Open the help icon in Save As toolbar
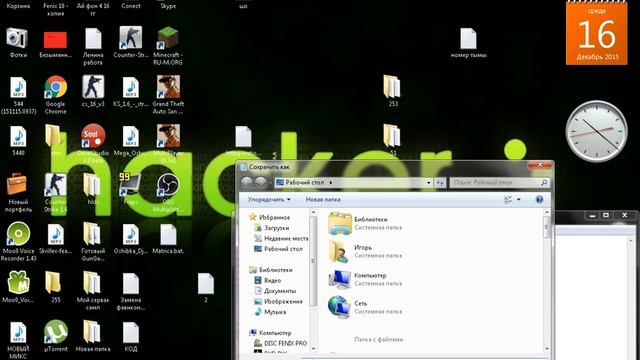 pyautogui.click(x=539, y=199)
